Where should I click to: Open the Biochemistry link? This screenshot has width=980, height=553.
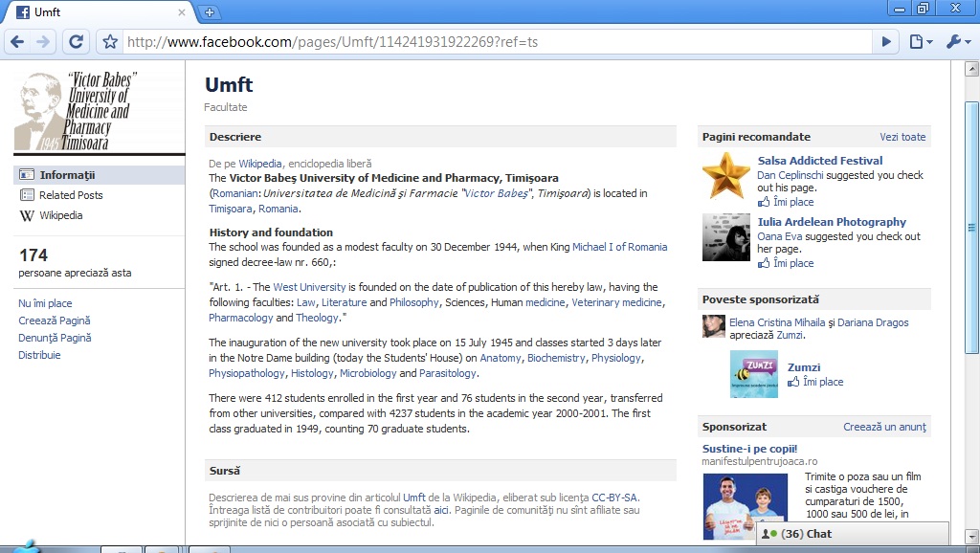(x=556, y=358)
